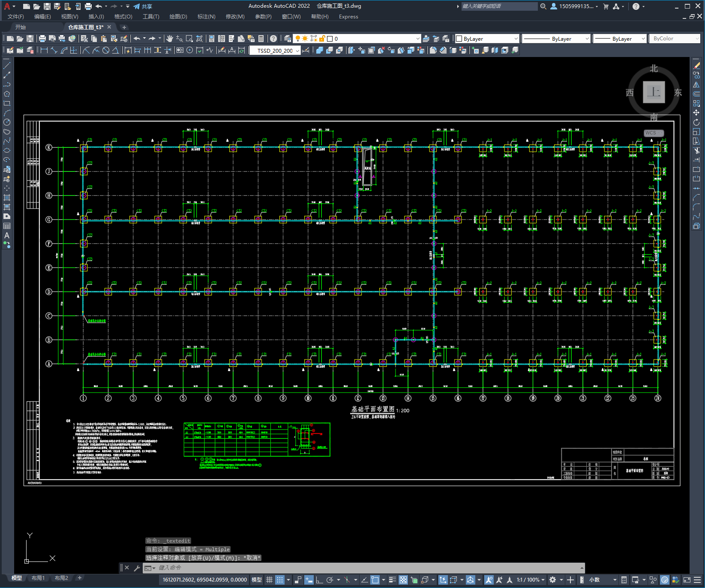Switch to the 布局1 layout tab
The width and height of the screenshot is (705, 588).
(38, 578)
